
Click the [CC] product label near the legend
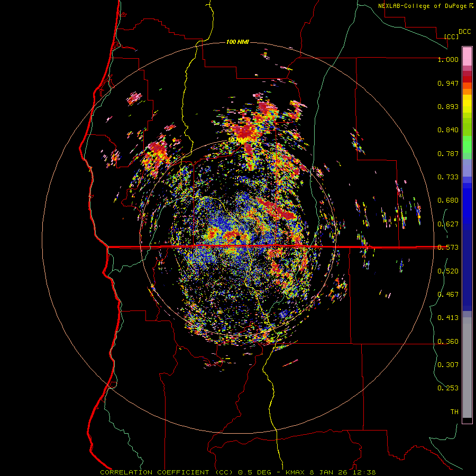coord(451,36)
